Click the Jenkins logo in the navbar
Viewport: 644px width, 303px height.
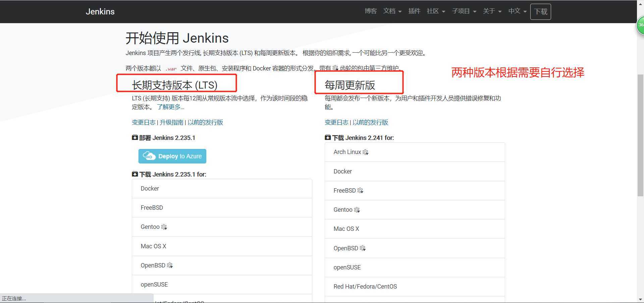pyautogui.click(x=100, y=11)
